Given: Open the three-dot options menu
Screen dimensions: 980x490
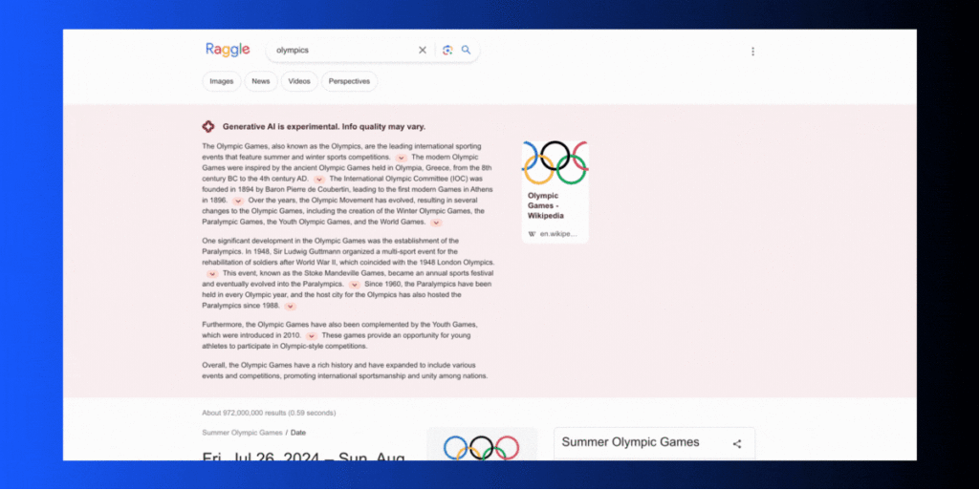Looking at the screenshot, I should 752,52.
